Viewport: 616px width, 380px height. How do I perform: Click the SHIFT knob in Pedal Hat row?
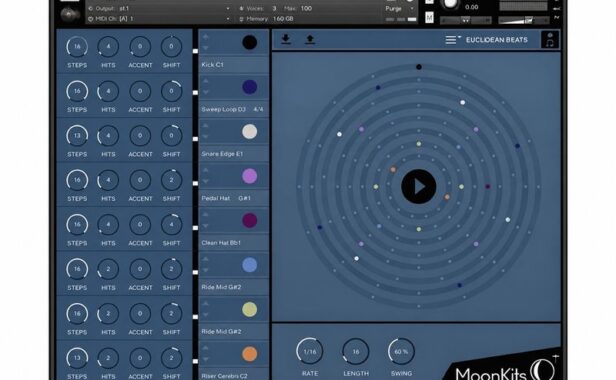(171, 180)
